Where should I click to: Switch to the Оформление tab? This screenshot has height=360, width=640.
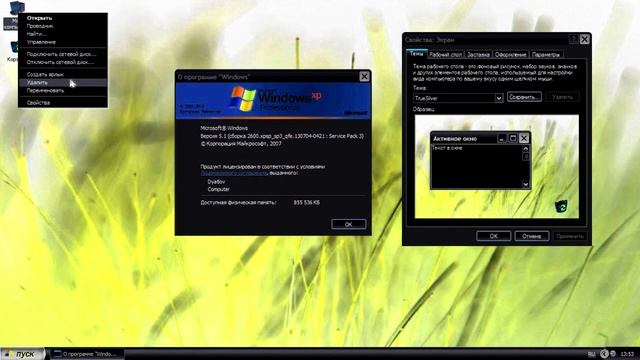point(510,54)
